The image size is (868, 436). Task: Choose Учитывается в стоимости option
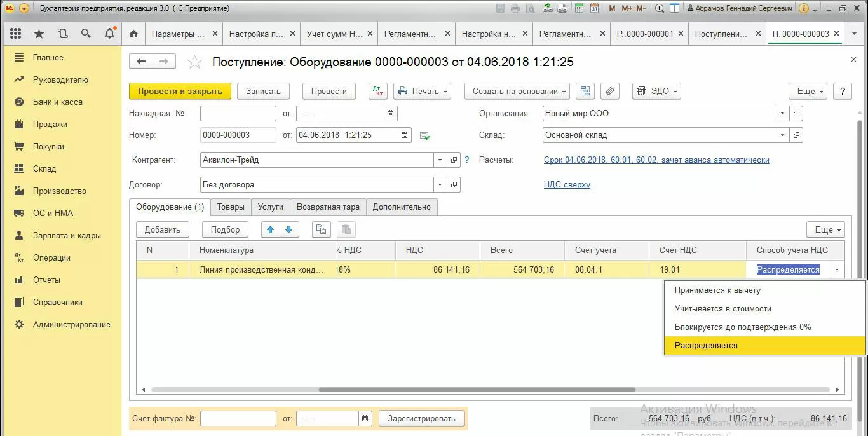(x=722, y=309)
